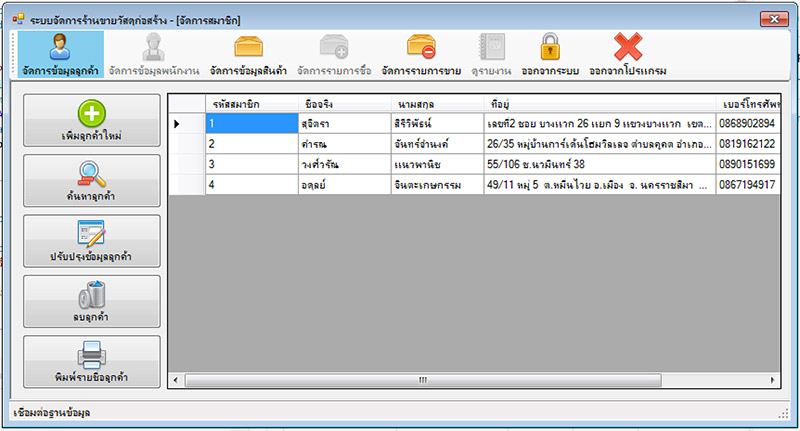This screenshot has height=431, width=800.
Task: Click the horizontal scrollbar left arrow
Action: pyautogui.click(x=177, y=380)
